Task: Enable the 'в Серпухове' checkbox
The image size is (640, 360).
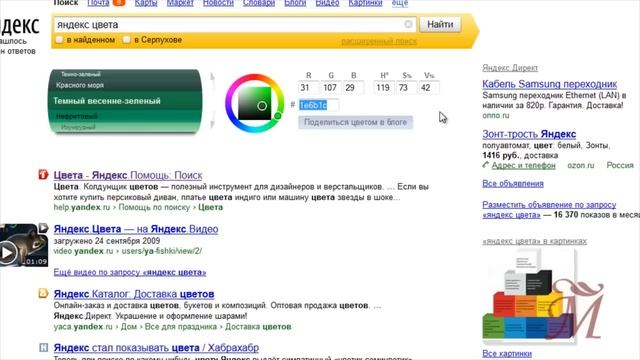Action: click(x=127, y=40)
